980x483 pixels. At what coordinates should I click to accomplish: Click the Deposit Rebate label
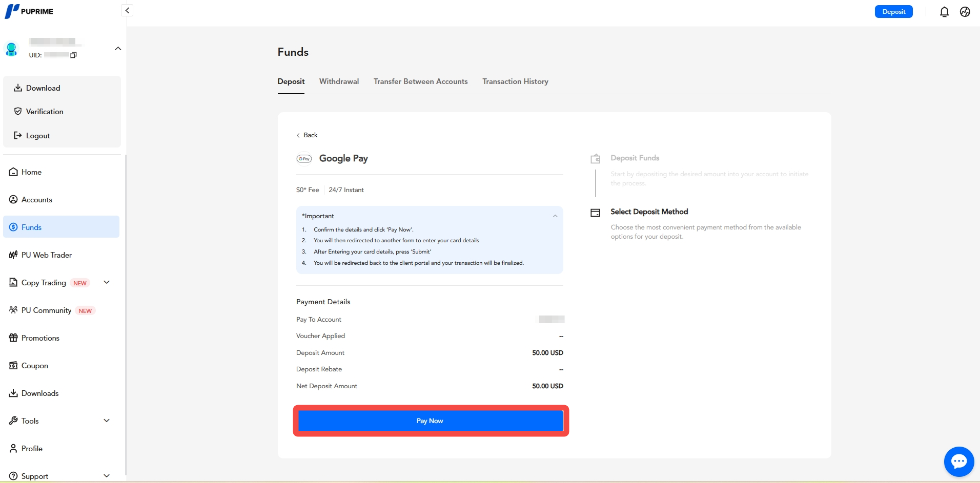(319, 369)
